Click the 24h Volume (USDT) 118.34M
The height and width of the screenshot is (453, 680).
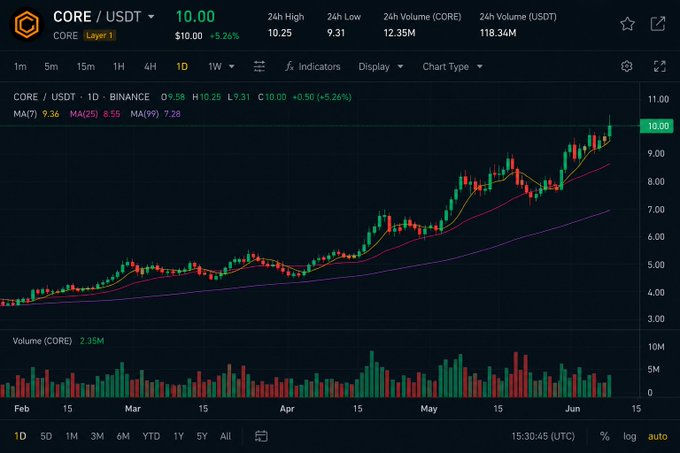(498, 33)
